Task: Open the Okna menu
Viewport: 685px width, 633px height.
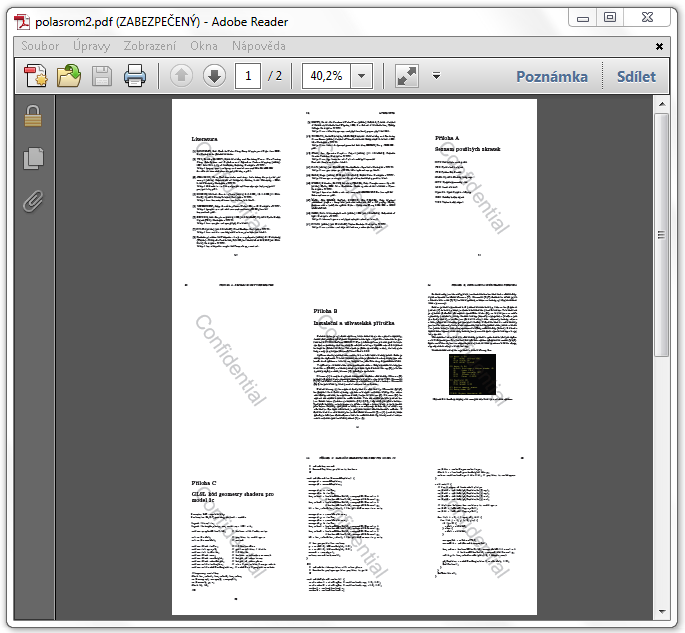Action: click(x=204, y=46)
